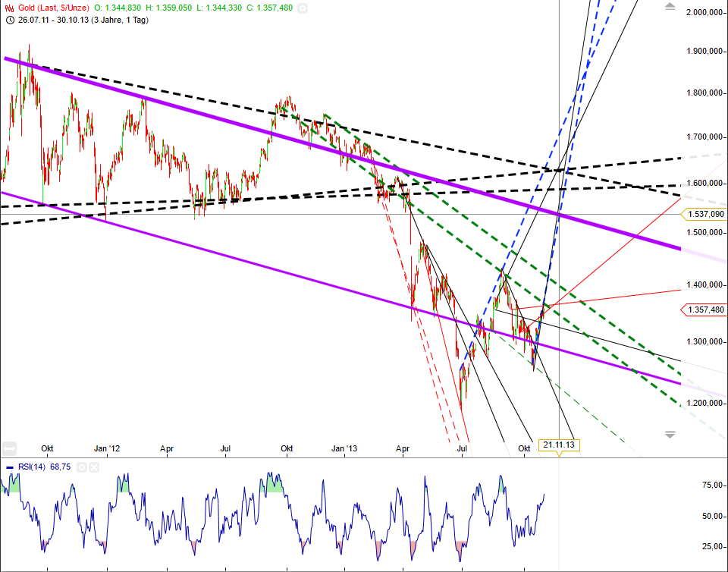Remove the RSI indicator with its X icon
This screenshot has width=728, height=572.
click(94, 467)
